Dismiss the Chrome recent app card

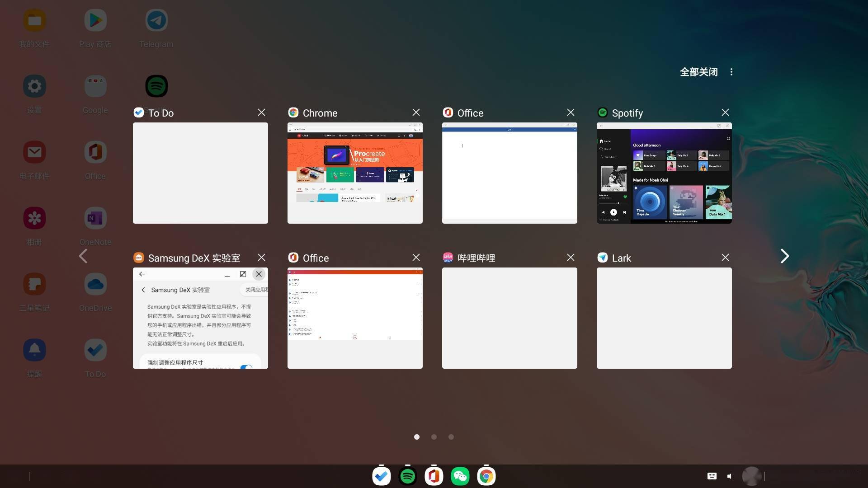pos(416,113)
